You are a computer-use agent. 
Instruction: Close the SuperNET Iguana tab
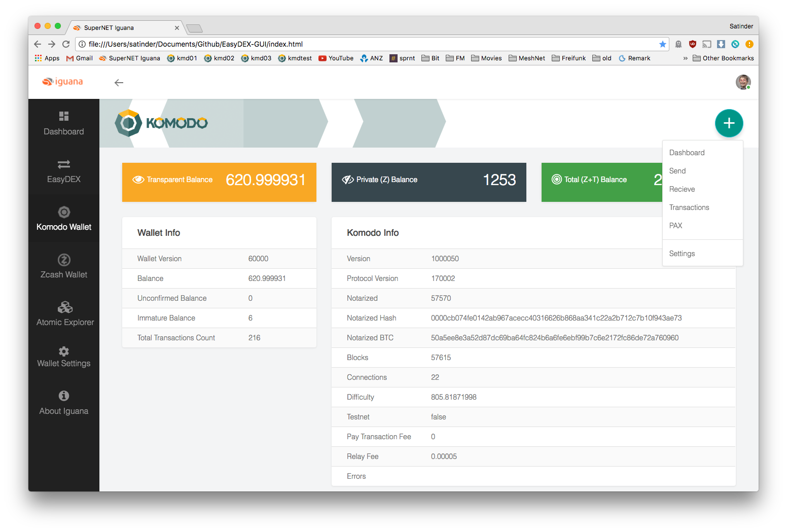point(177,28)
